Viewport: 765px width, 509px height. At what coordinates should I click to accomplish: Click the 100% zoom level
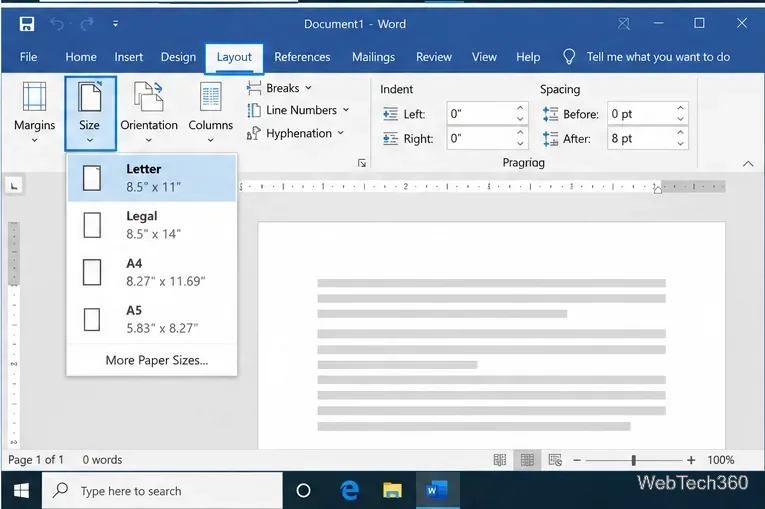coord(721,460)
